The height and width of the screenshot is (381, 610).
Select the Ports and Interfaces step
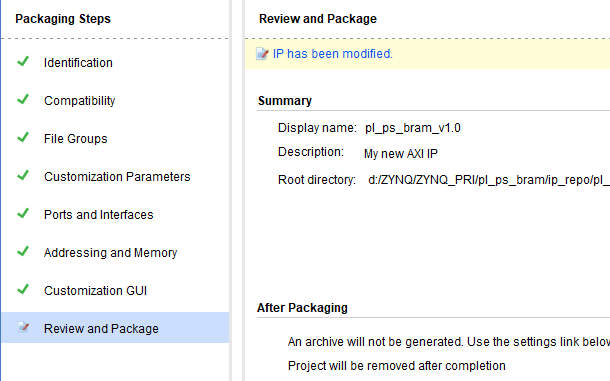[98, 215]
